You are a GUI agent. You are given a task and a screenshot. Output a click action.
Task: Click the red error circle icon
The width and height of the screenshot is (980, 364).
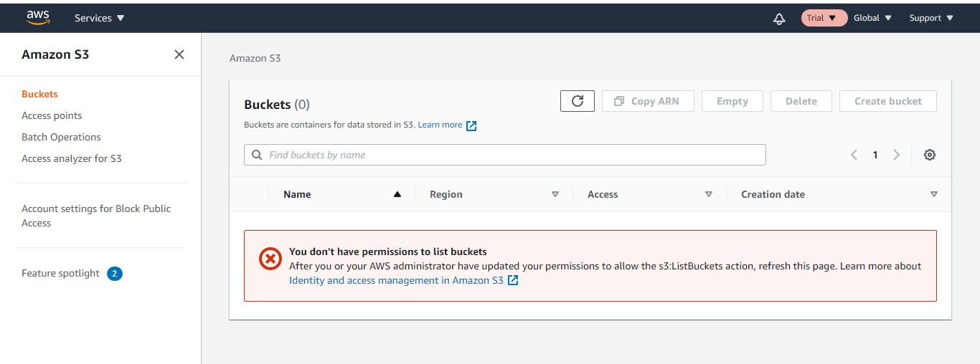tap(270, 259)
